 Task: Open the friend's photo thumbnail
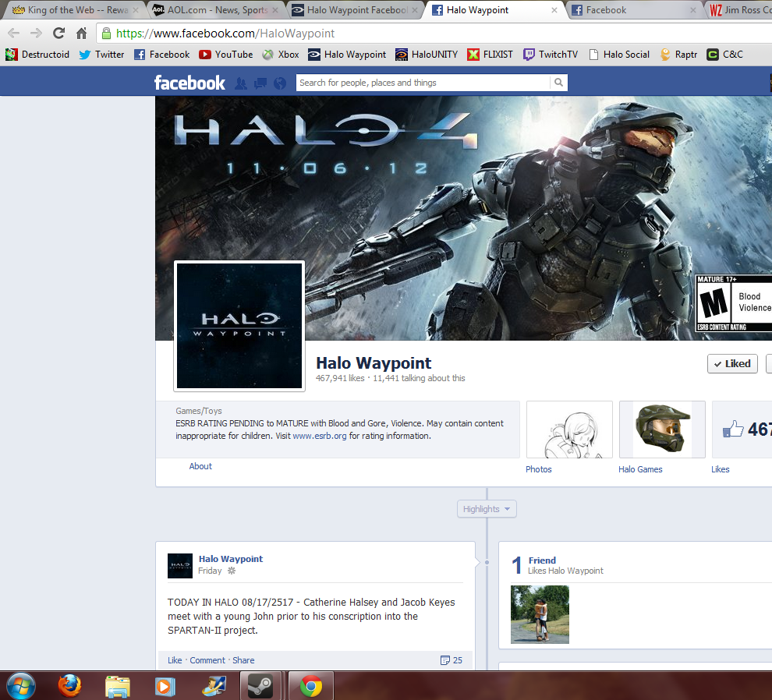point(540,614)
